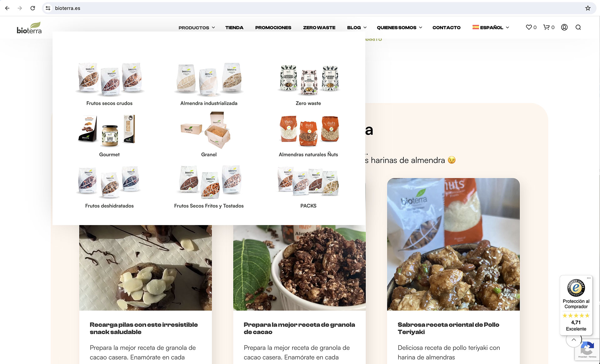Go to the Tienda menu item
Screen dimensions: 600x364
point(234,27)
